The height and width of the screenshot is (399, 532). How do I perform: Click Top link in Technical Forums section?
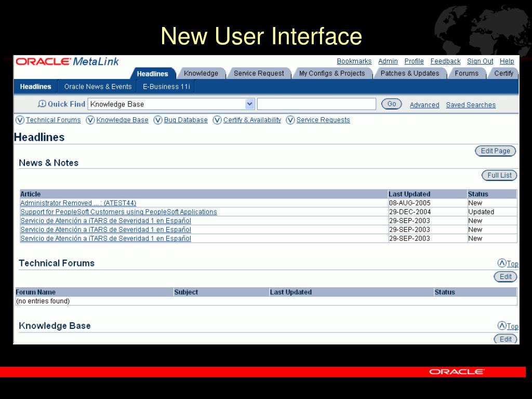pos(512,263)
